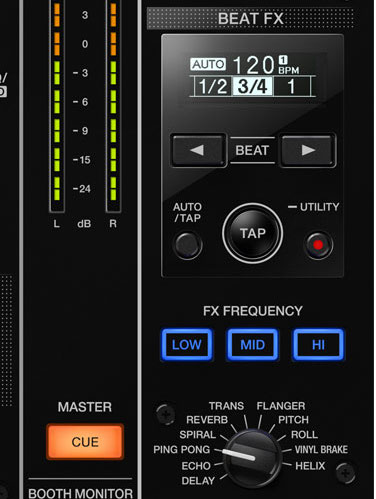Click the AUTO indicator in BPM display
The width and height of the screenshot is (376, 499).
click(208, 64)
